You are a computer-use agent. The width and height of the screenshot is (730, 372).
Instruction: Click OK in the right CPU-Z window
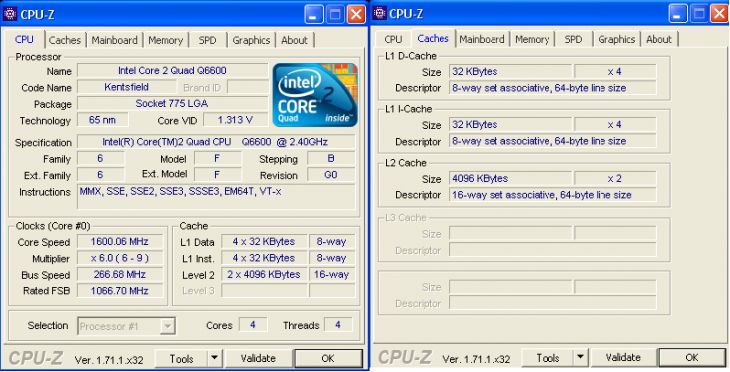click(x=692, y=357)
